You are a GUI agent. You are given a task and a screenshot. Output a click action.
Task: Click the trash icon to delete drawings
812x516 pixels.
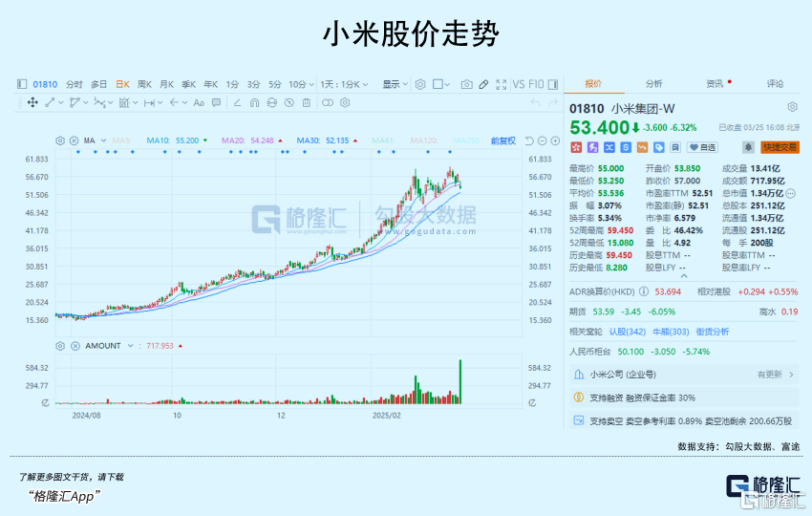click(305, 102)
